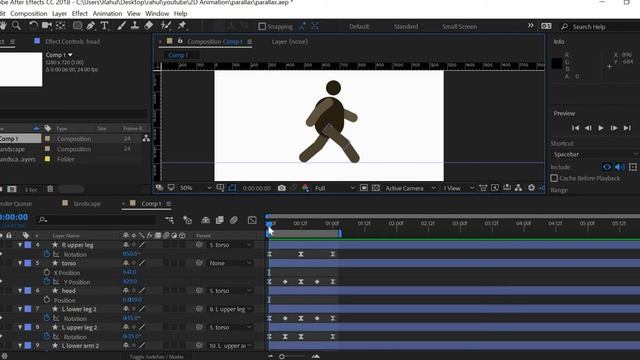
Task: Select the Horizontal Type tool
Action: point(104,26)
